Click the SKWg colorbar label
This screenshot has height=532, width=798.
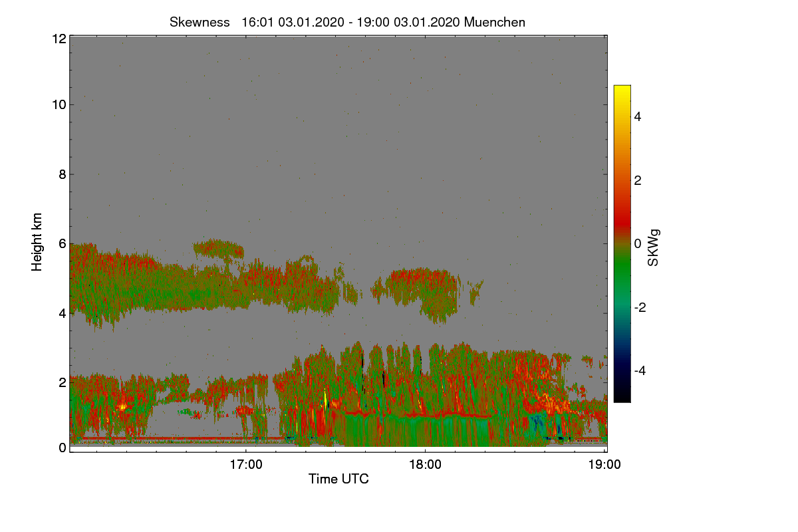[654, 247]
